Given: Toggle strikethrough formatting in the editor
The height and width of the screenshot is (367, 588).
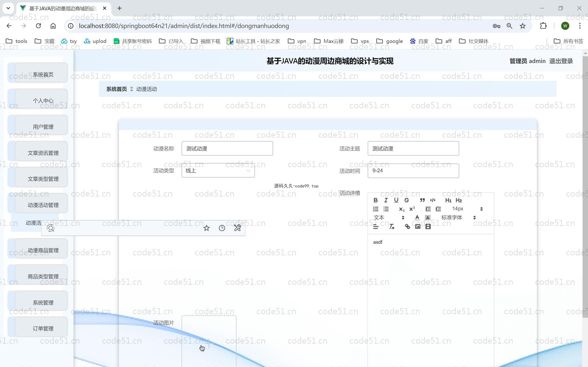Looking at the screenshot, I should coord(406,200).
